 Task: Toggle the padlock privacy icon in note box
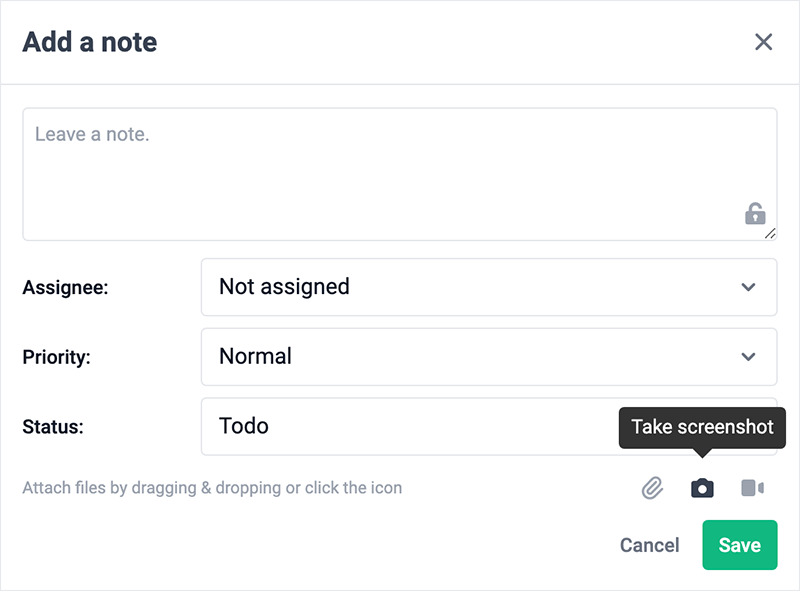click(x=755, y=213)
